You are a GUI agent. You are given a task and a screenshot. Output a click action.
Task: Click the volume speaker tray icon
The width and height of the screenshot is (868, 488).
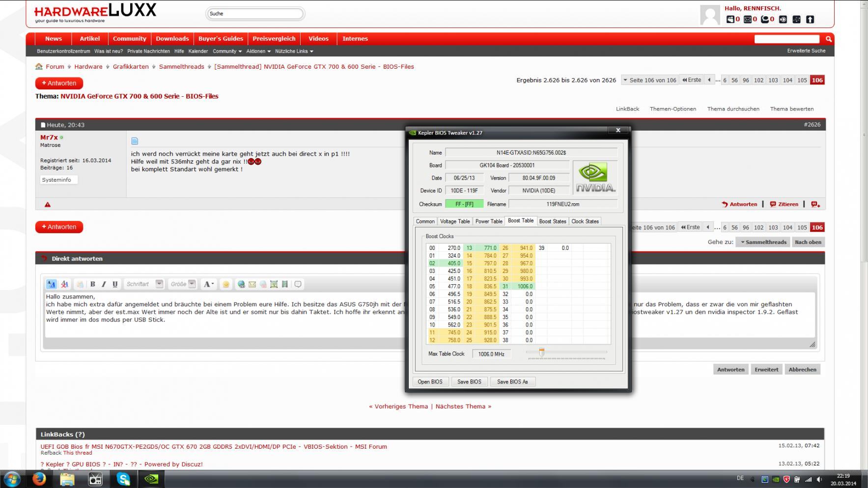tap(819, 479)
